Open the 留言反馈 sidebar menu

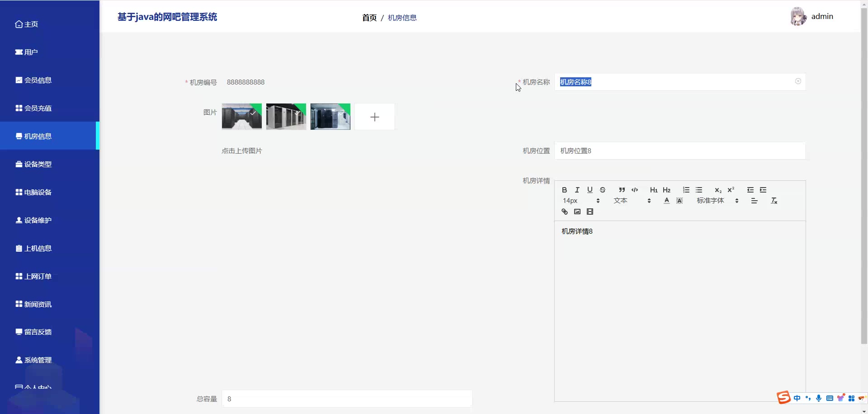click(50, 332)
